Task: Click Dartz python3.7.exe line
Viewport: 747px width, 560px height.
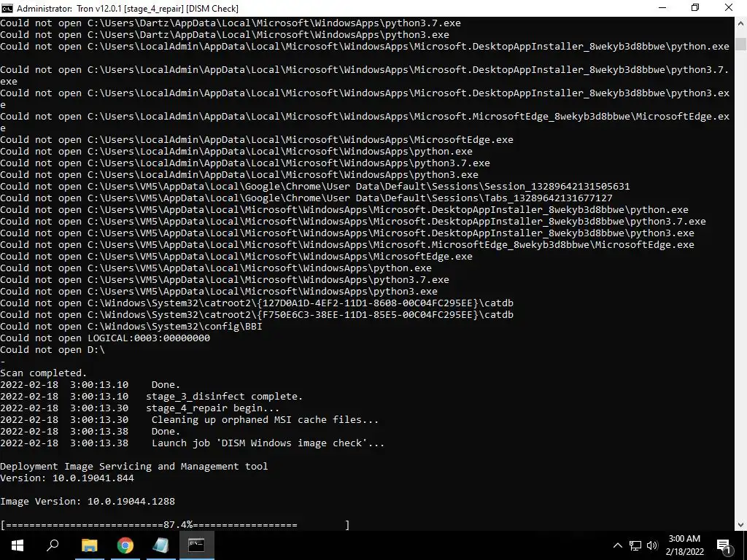Action: [x=230, y=23]
